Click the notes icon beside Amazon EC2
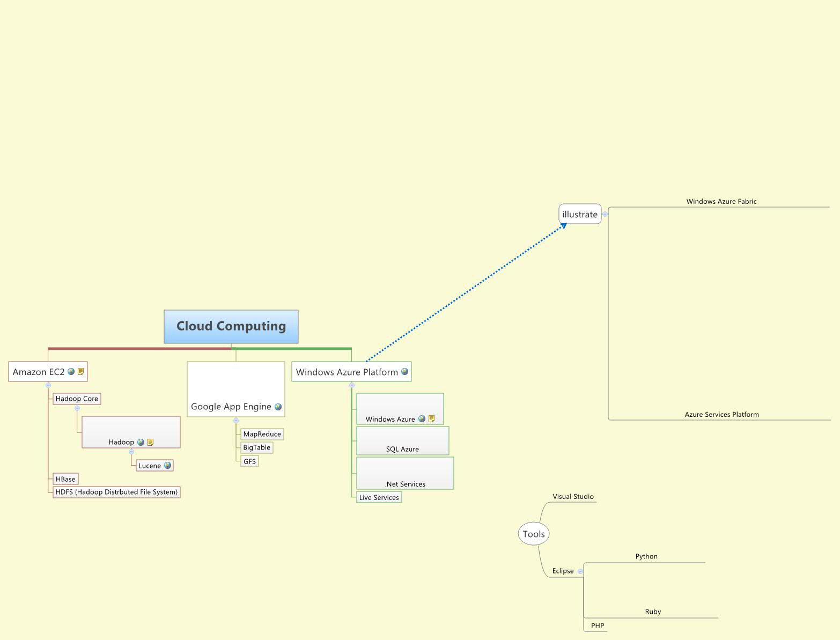This screenshot has width=840, height=640. pyautogui.click(x=81, y=372)
